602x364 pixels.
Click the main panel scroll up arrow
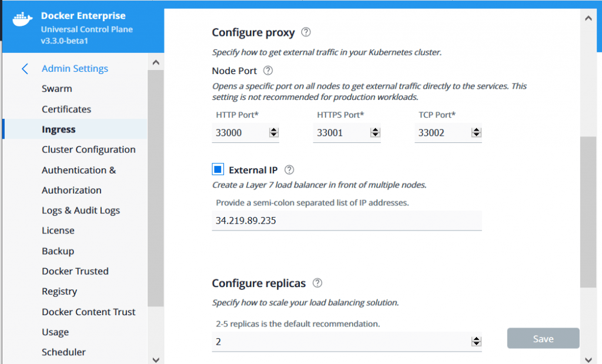tap(588, 18)
